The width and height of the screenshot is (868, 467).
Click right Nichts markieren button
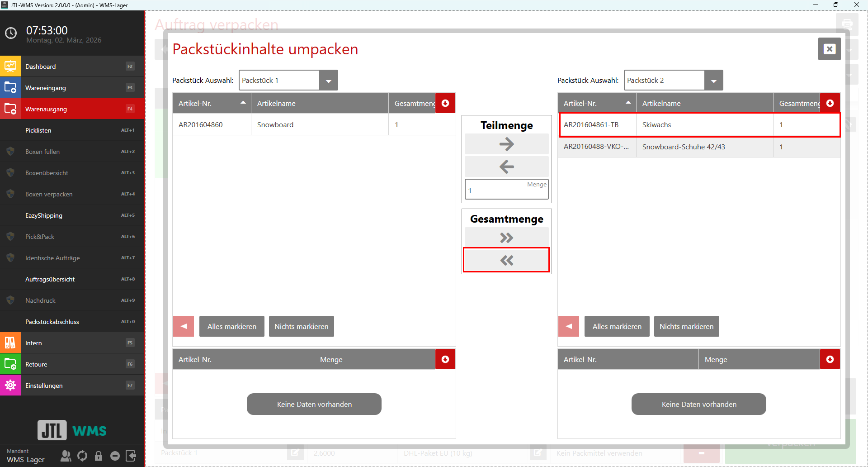coord(686,326)
